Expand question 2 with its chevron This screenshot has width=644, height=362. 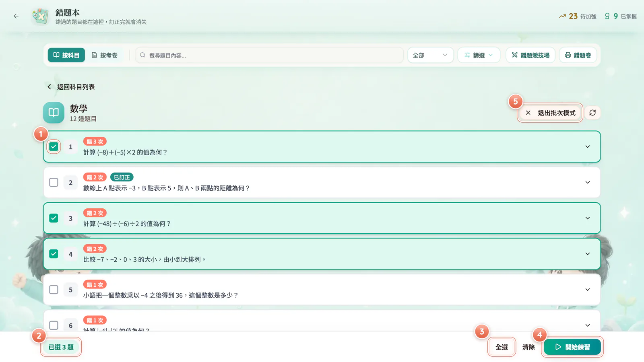coord(588,182)
